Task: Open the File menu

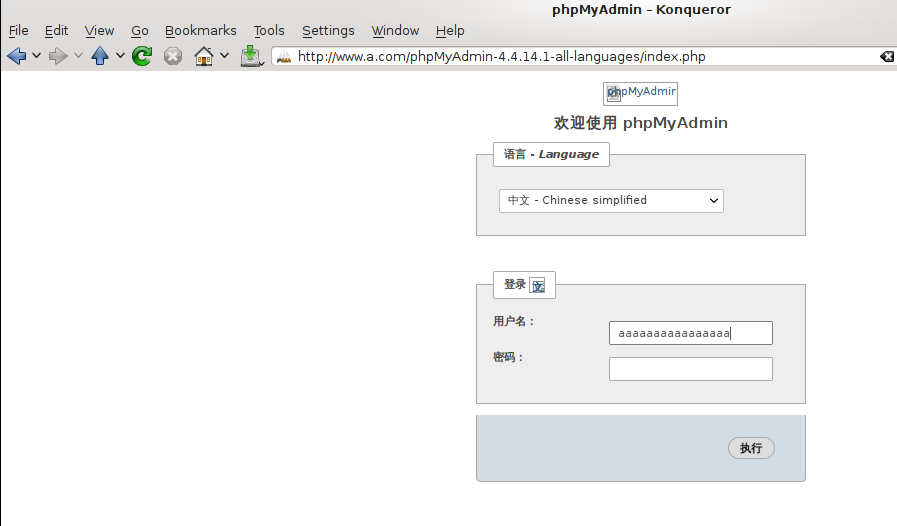Action: click(18, 30)
